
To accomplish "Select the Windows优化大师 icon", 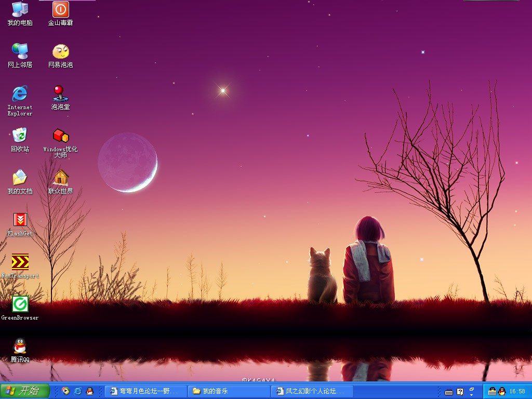I will point(61,136).
